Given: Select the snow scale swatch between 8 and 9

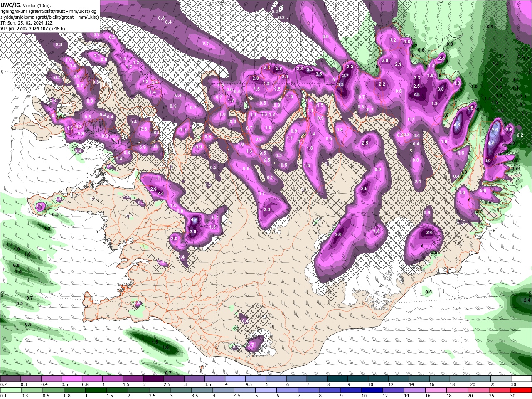Looking at the screenshot, I should 337,379.
